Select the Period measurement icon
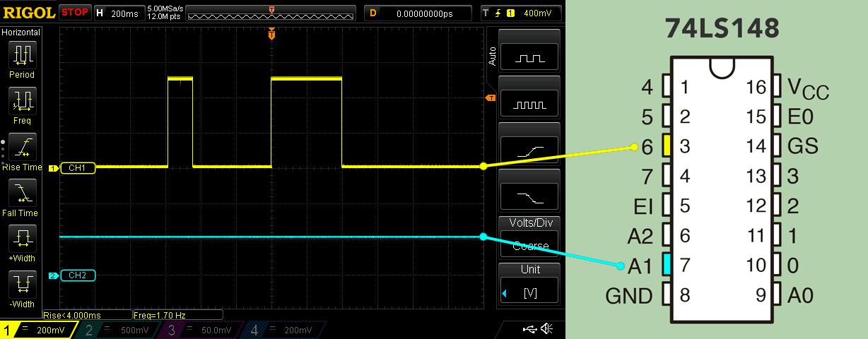This screenshot has height=339, width=868. [22, 54]
